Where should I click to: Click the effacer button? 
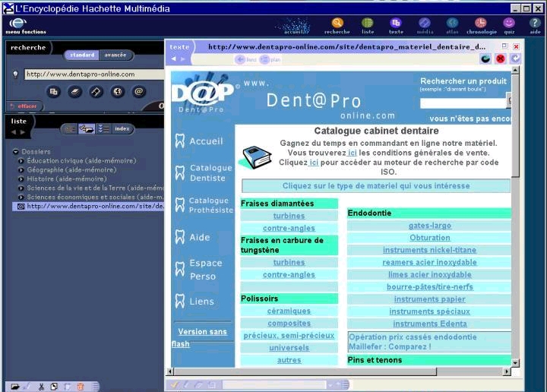click(x=25, y=106)
